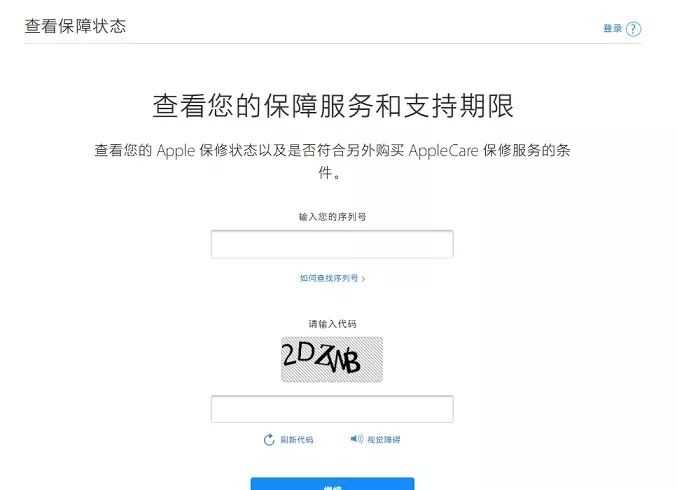677x490 pixels.
Task: Click the 输入您的序列号 field label
Action: point(332,217)
